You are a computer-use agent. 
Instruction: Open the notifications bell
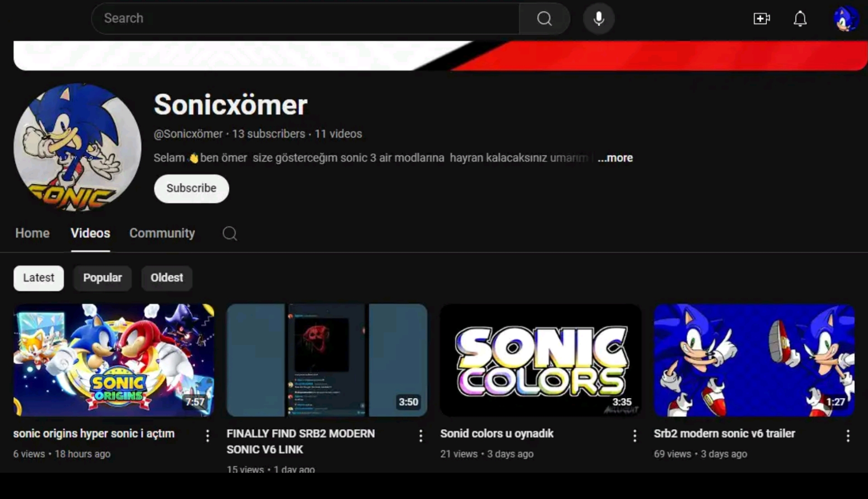click(800, 19)
